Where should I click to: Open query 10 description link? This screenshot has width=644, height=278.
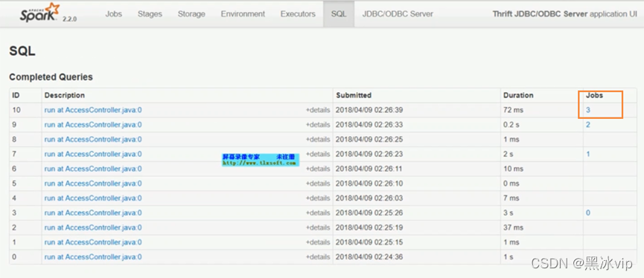(93, 110)
